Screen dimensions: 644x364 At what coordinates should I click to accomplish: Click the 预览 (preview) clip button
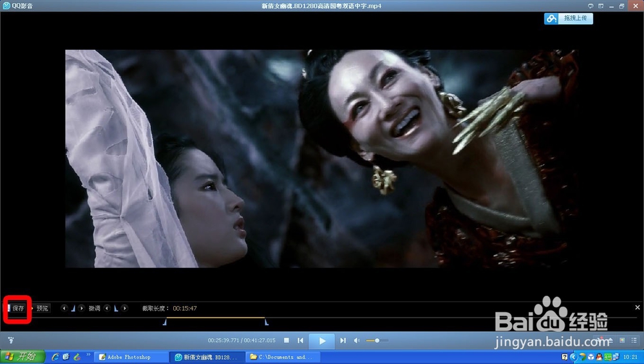(x=42, y=308)
